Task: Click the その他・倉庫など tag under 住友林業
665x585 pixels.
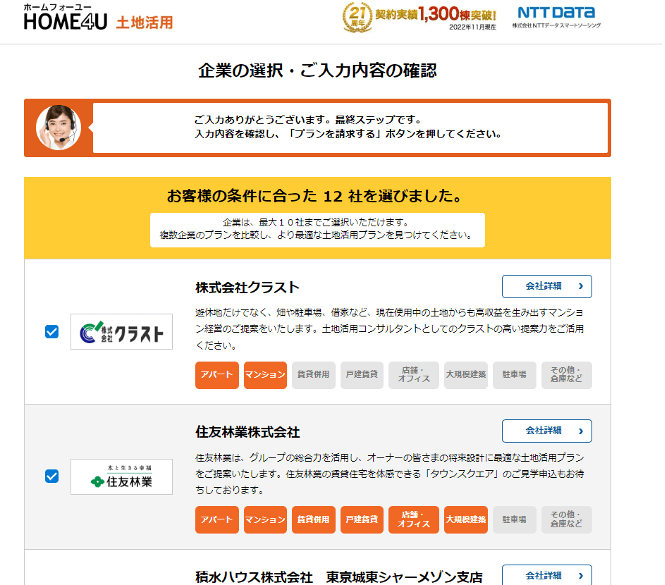Action: coord(566,520)
